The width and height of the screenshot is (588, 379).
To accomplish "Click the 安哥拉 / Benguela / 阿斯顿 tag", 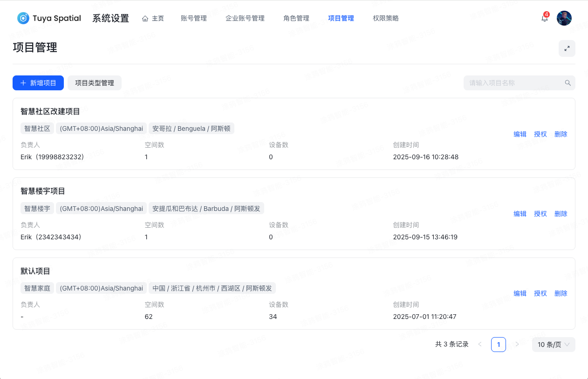I will pos(191,129).
